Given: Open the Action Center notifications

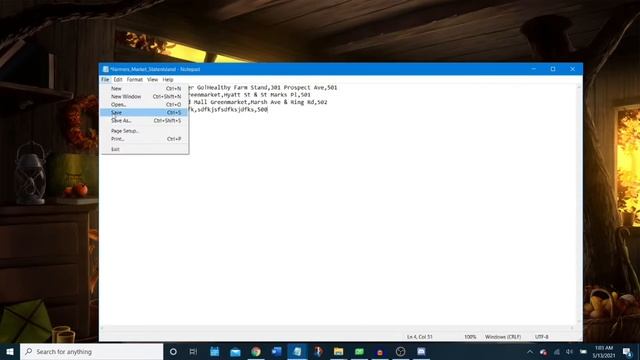Looking at the screenshot, I should [x=627, y=352].
